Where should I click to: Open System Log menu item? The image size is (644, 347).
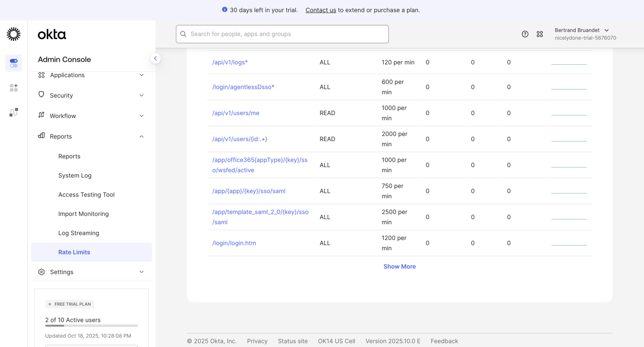pos(75,176)
